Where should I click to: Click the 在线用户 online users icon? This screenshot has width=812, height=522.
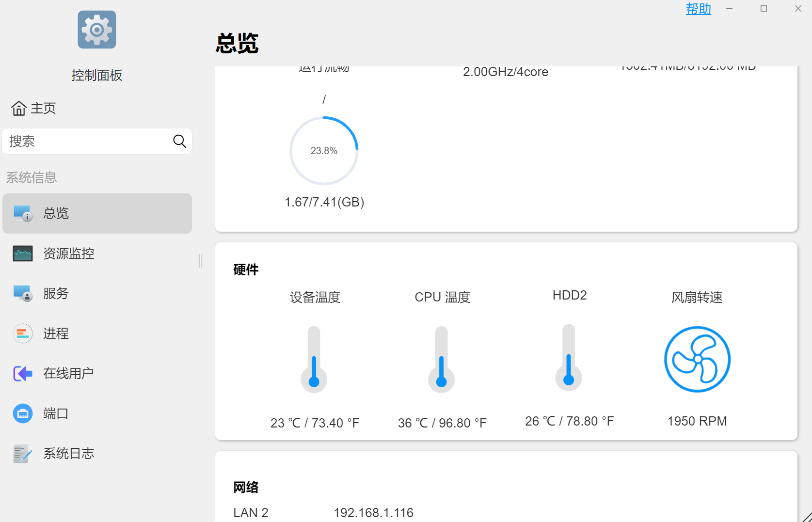(23, 373)
